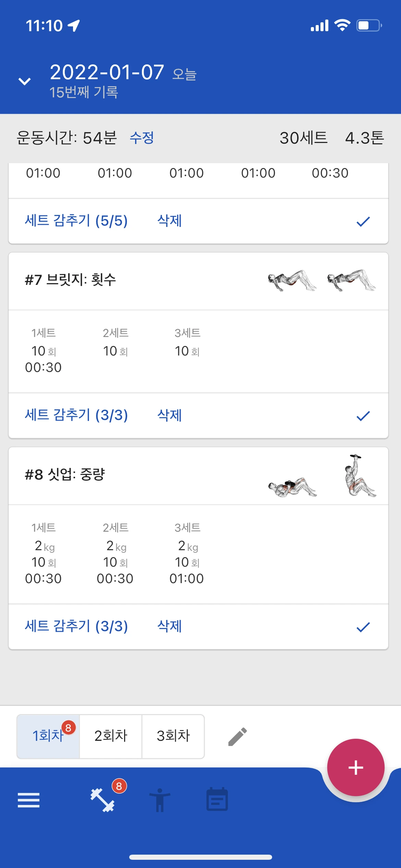Open the body figure icon
The width and height of the screenshot is (401, 868).
click(160, 800)
